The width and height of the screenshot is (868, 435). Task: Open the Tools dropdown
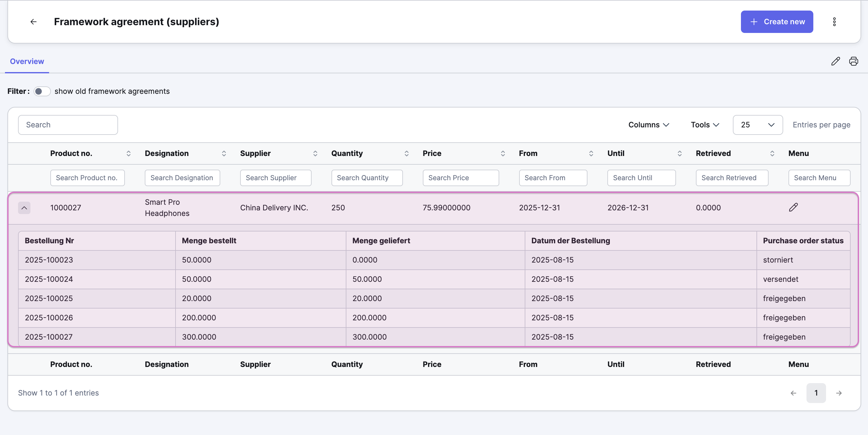point(705,125)
